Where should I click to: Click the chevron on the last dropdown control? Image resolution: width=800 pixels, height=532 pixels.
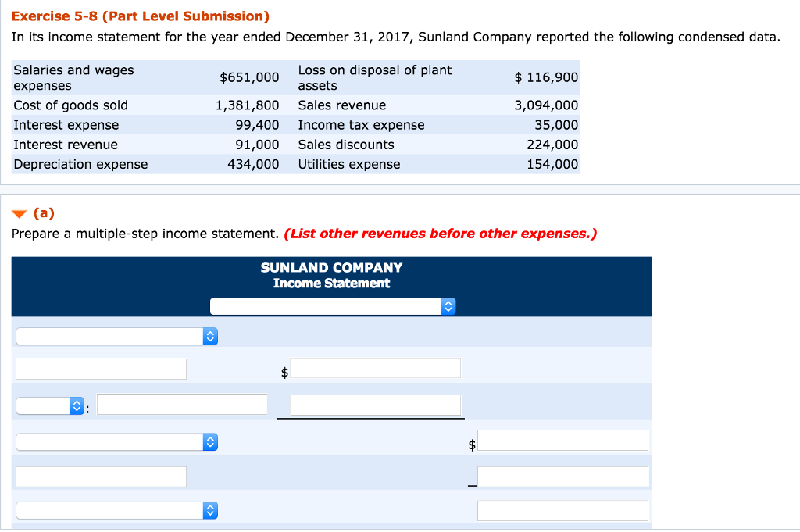coord(209,510)
